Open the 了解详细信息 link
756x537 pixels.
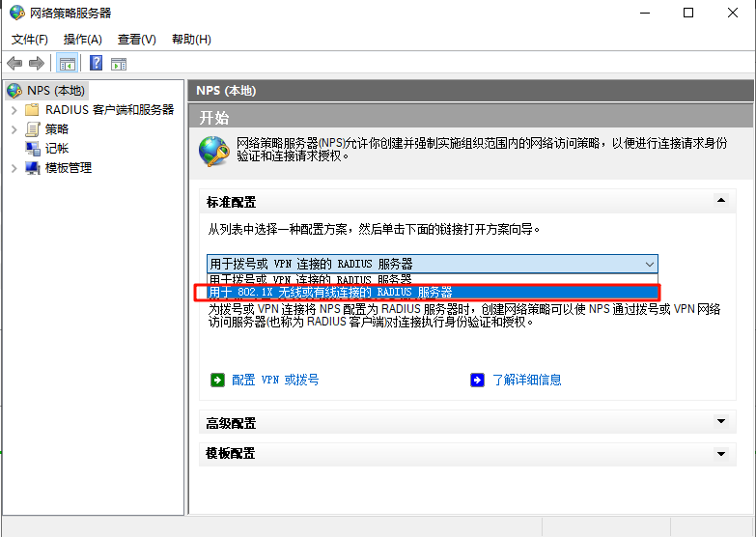[x=526, y=380]
